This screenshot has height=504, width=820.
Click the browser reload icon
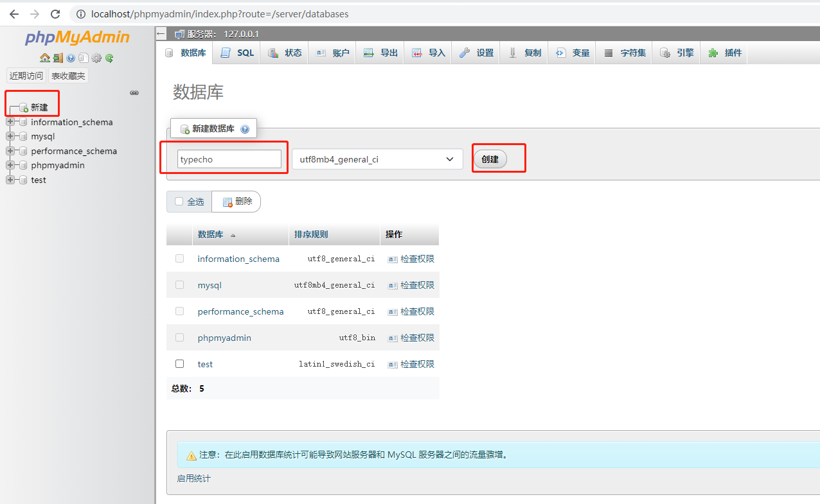pyautogui.click(x=55, y=13)
